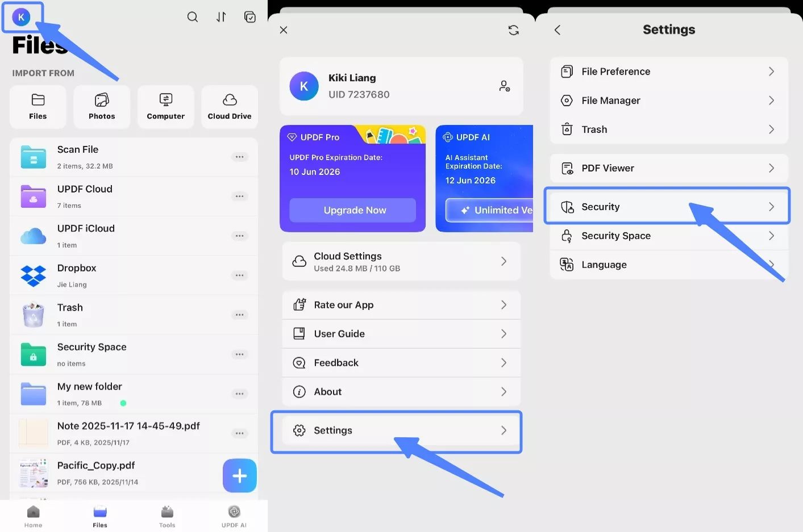Screen dimensions: 803x532
Task: Tap the back arrow on Settings screen
Action: tap(557, 30)
